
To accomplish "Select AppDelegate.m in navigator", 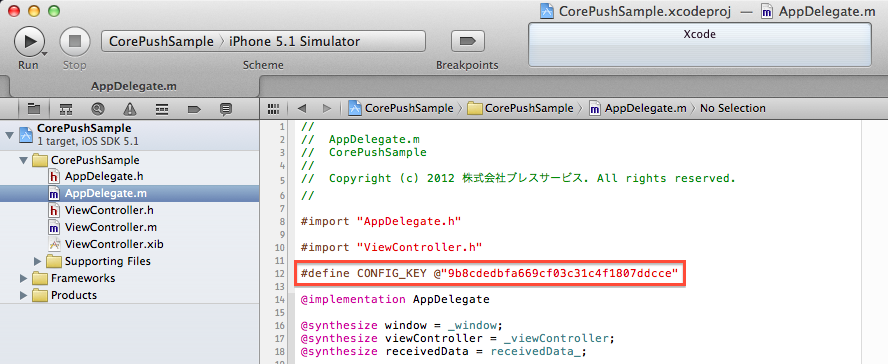I will [130, 194].
